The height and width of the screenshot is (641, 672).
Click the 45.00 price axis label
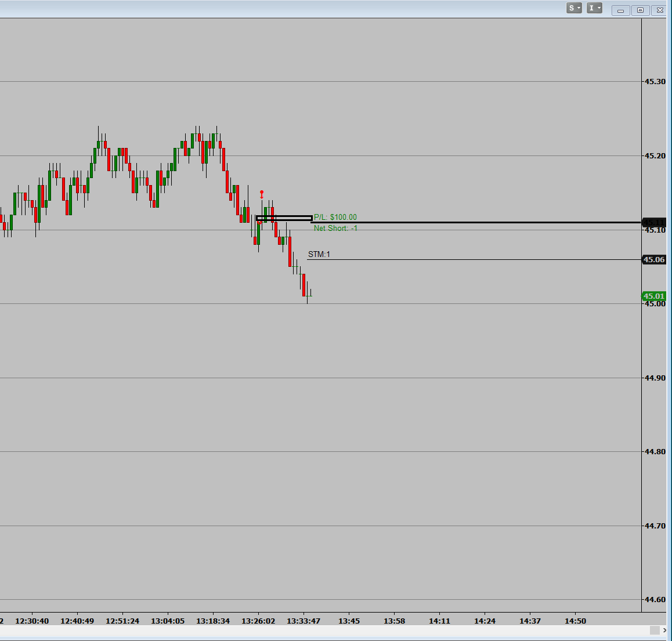pos(655,304)
